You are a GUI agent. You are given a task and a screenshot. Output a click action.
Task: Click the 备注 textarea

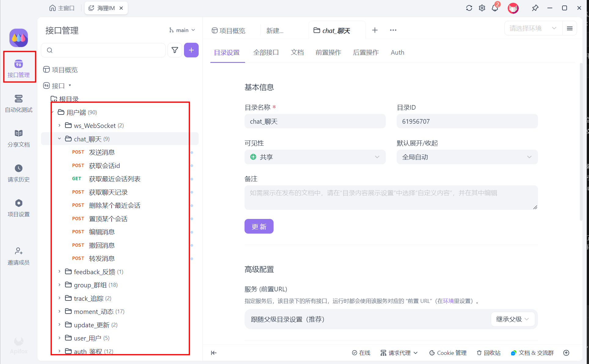(x=391, y=198)
